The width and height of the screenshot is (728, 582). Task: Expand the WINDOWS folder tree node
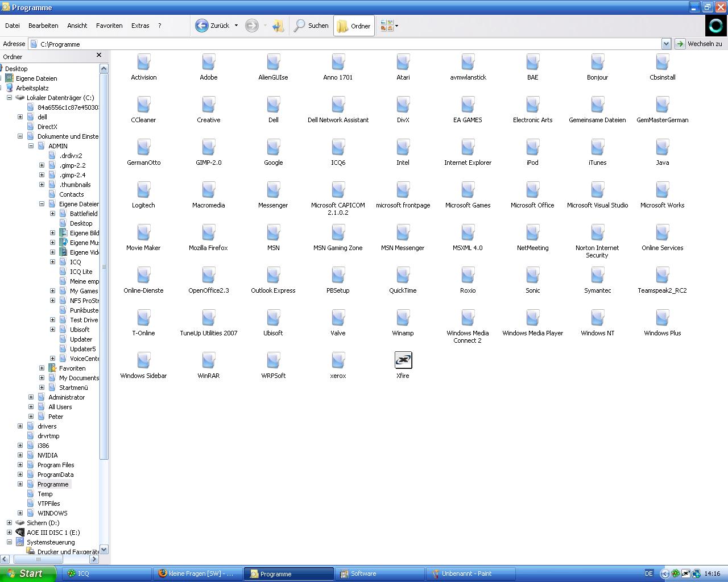[20, 513]
